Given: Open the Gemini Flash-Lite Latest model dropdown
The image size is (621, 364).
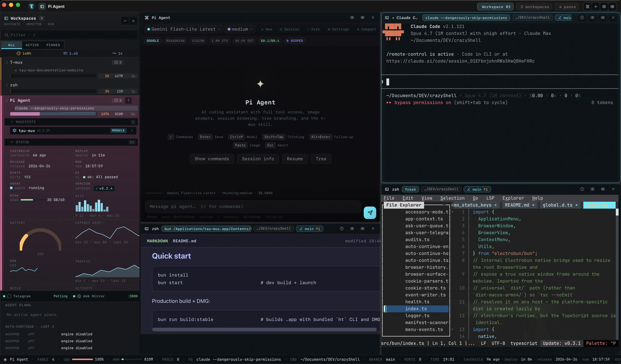Looking at the screenshot, I should point(183,29).
